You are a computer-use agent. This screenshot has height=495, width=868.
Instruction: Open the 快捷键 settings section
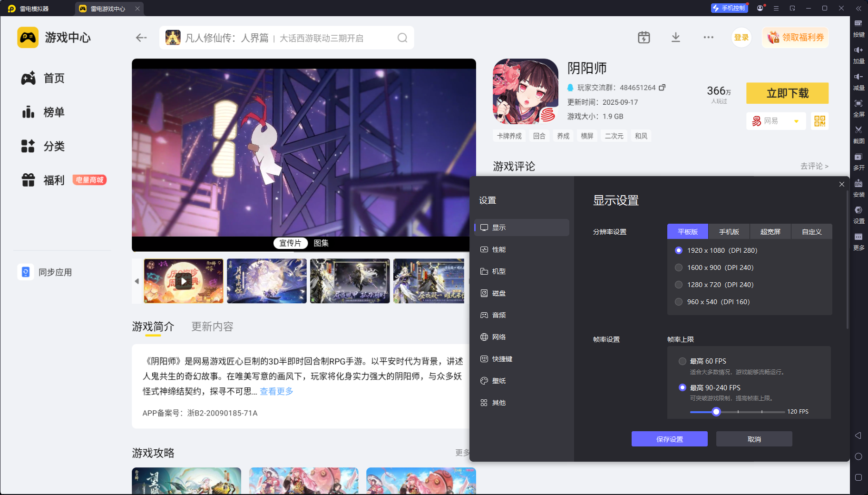click(x=522, y=359)
